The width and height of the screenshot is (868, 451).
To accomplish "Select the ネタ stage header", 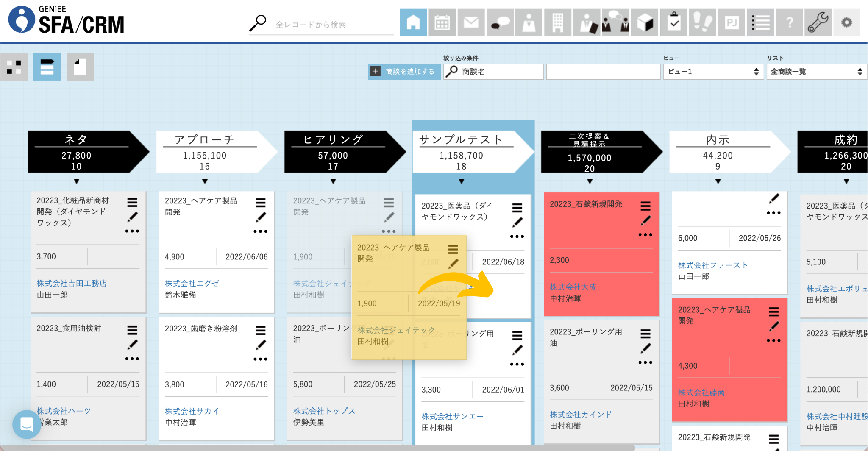I will (88, 152).
